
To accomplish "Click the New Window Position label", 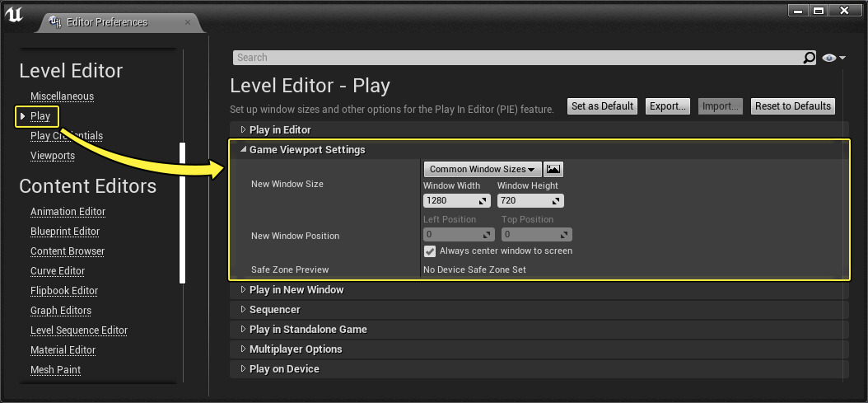I will [295, 237].
